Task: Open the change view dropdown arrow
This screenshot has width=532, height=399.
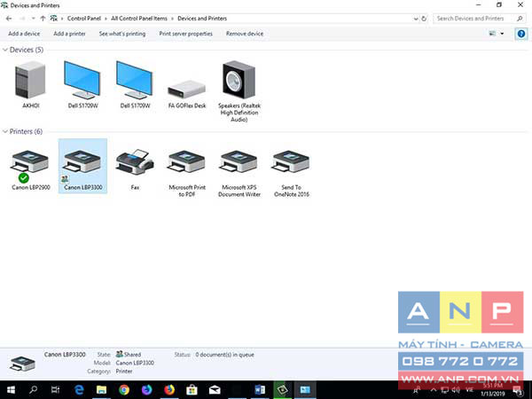Action: click(502, 34)
